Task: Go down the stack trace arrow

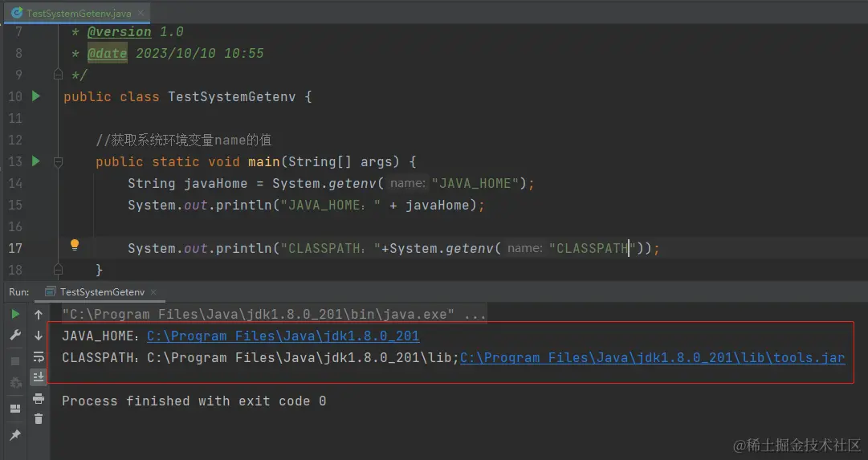Action: pyautogui.click(x=39, y=336)
